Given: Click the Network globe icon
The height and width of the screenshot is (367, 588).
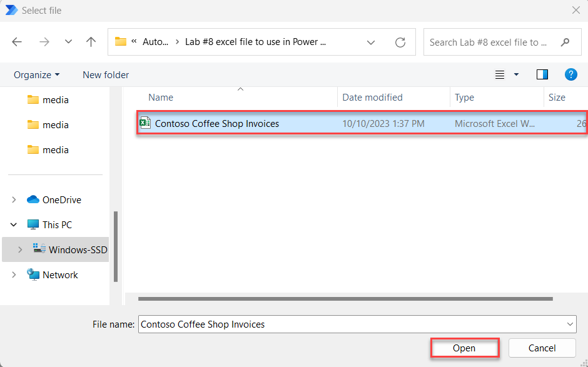Looking at the screenshot, I should point(33,274).
